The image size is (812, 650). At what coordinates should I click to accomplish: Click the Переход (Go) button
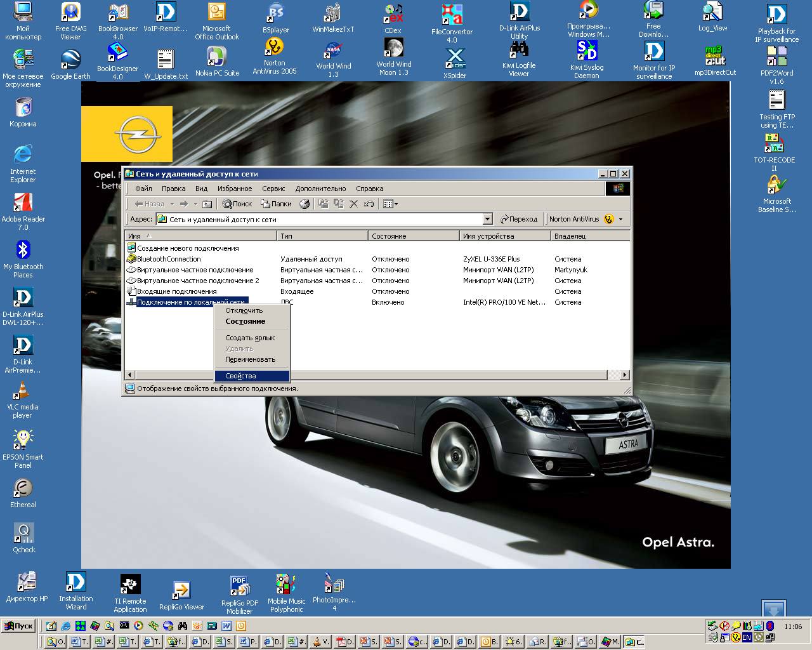tap(519, 219)
